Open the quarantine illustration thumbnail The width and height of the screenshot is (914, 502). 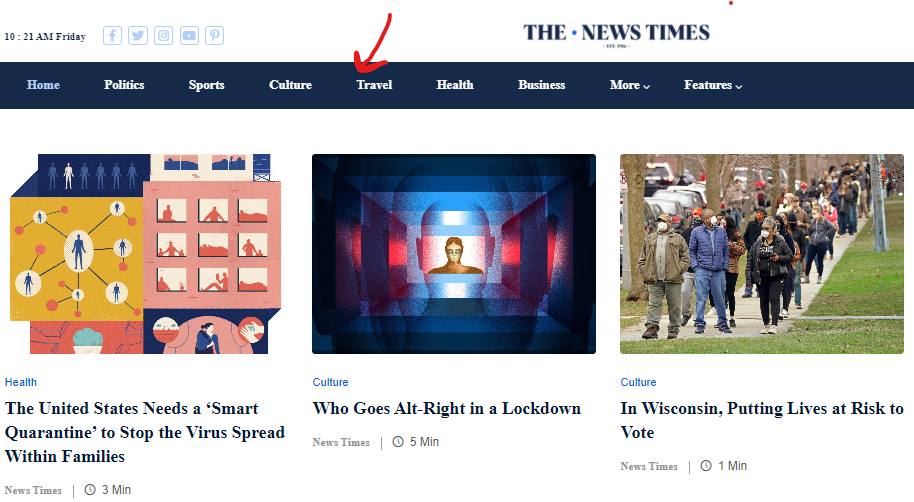(x=146, y=254)
